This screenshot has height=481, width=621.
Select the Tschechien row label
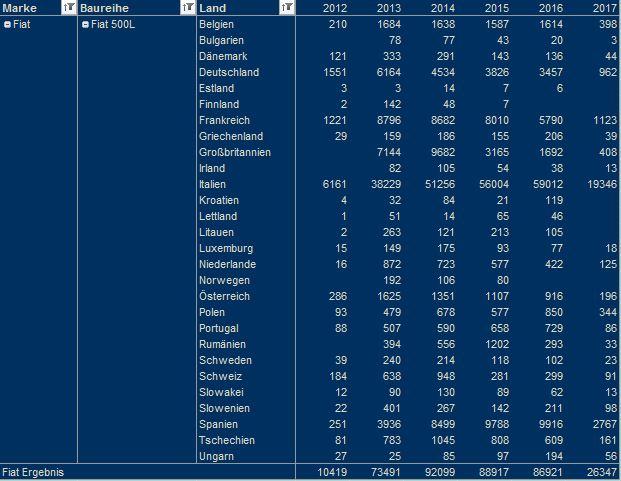click(x=227, y=441)
